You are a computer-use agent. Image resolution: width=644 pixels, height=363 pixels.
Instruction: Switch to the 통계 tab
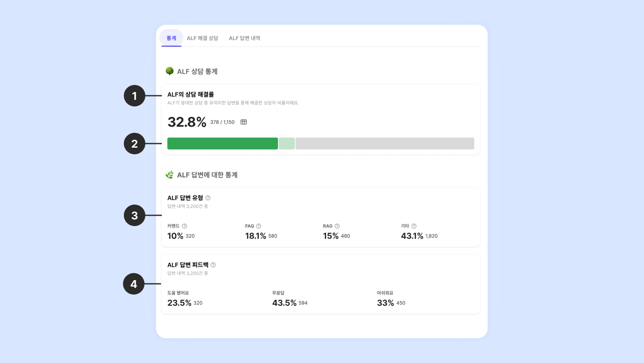coord(171,38)
